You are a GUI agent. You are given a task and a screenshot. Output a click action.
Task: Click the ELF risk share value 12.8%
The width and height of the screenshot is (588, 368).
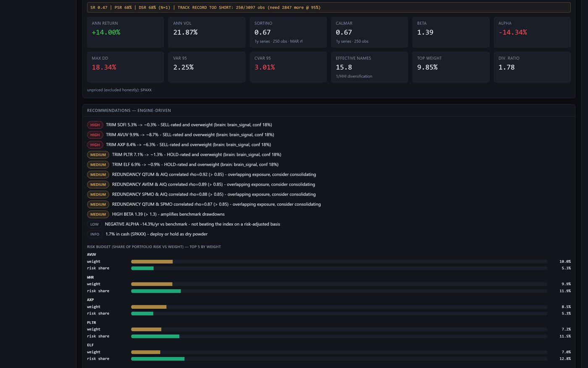point(565,359)
